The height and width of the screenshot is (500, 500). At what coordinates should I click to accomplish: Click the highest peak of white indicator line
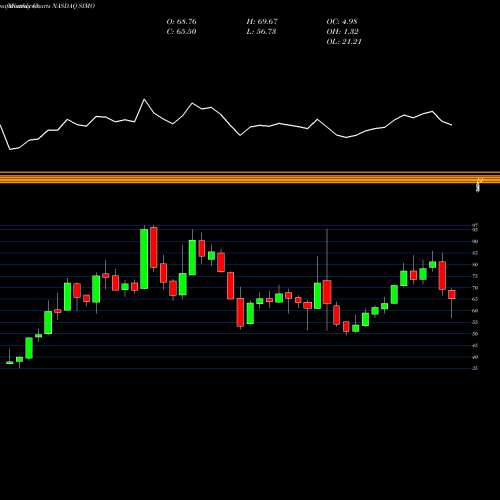click(144, 99)
